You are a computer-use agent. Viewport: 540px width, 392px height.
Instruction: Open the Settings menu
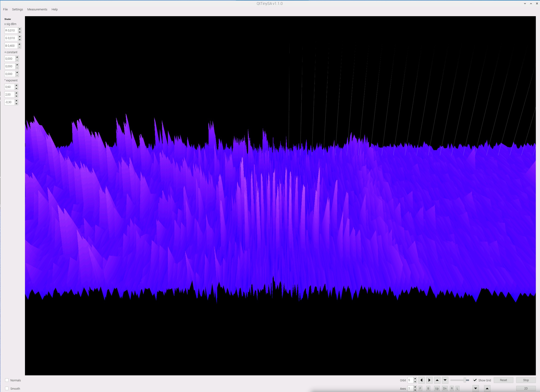coord(17,9)
